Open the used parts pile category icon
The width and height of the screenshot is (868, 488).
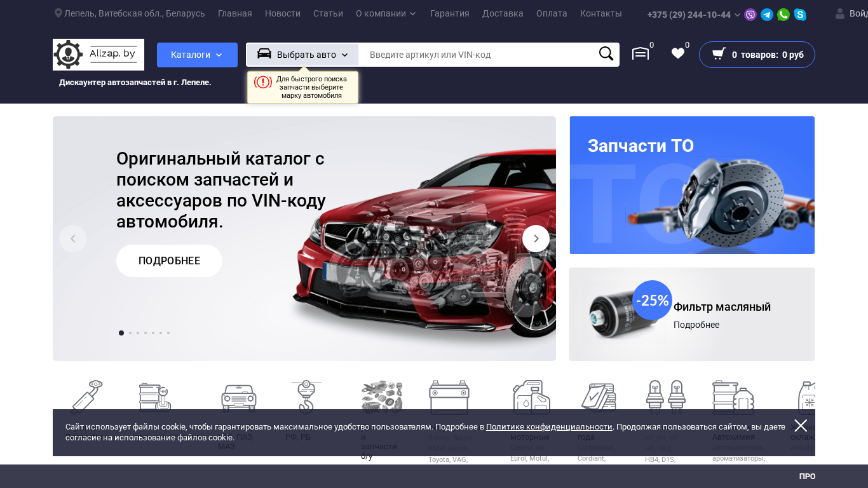coord(382,396)
